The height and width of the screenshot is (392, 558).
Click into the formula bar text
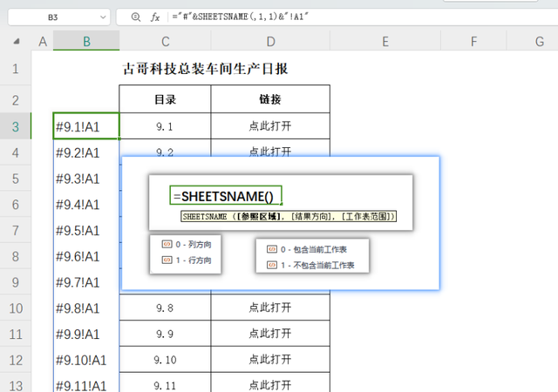pyautogui.click(x=241, y=17)
